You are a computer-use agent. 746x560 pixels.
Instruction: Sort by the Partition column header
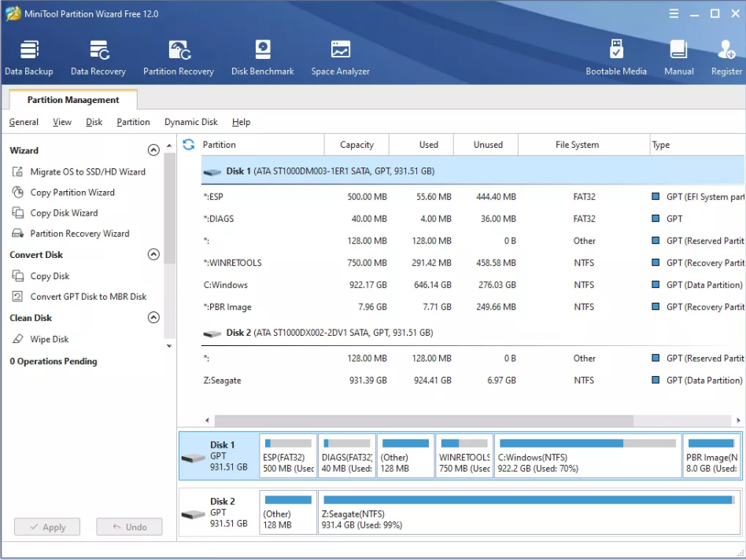(262, 145)
